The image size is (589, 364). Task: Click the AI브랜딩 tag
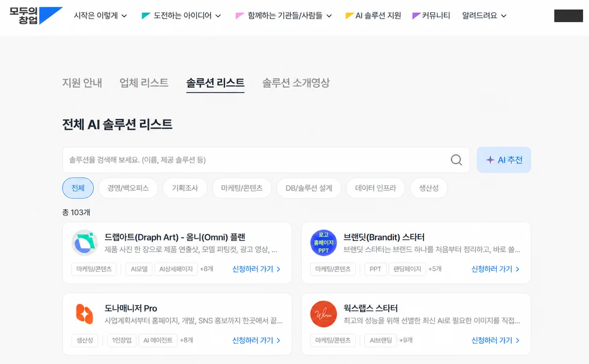pyautogui.click(x=381, y=340)
